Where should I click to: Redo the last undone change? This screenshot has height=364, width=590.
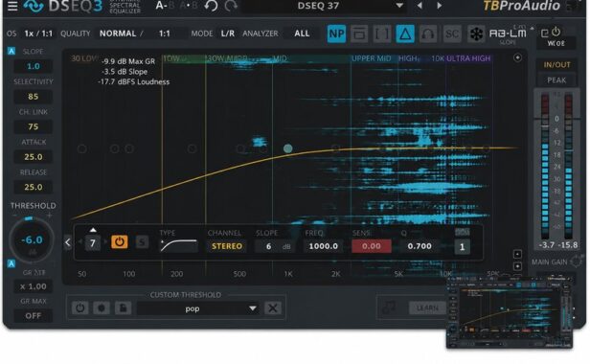231,6
